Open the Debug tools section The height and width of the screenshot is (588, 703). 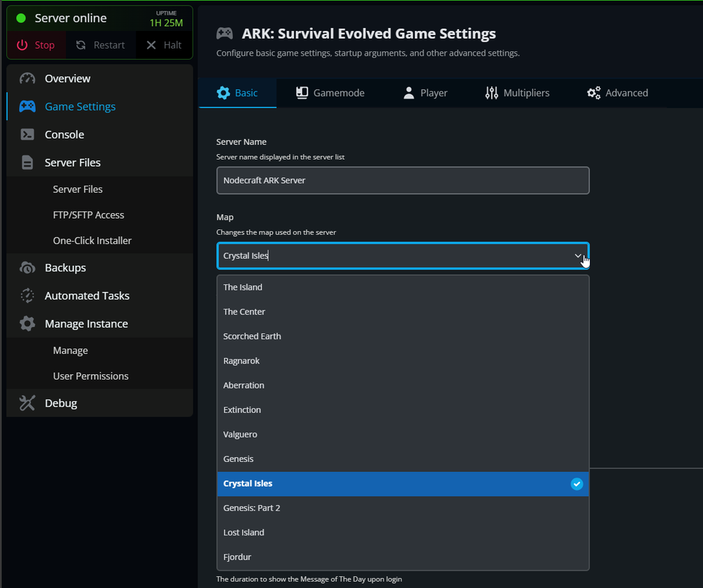tap(27, 403)
